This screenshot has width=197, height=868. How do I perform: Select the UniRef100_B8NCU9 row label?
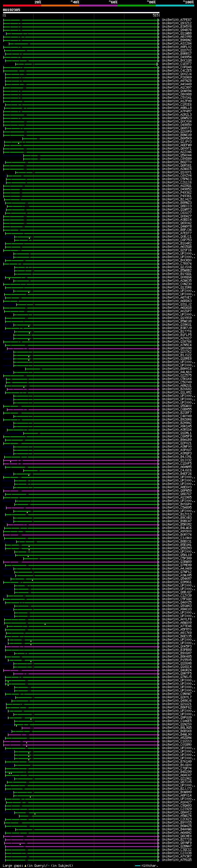pyautogui.click(x=177, y=135)
